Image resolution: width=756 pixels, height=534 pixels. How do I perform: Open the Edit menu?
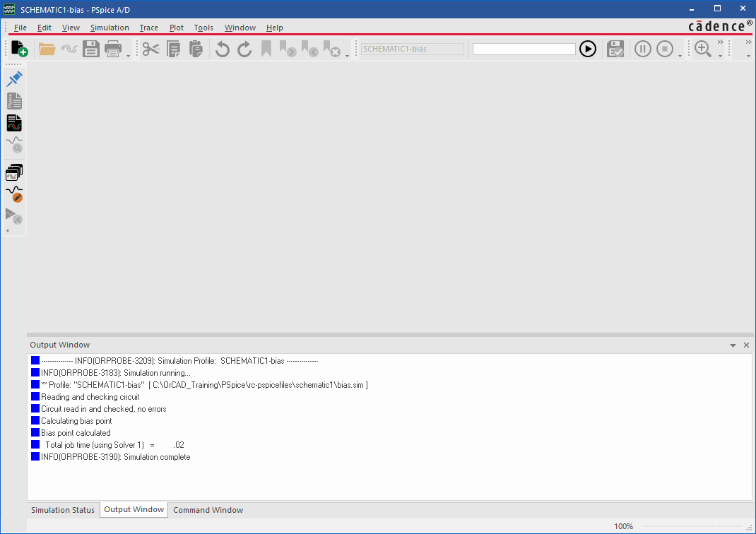(45, 28)
